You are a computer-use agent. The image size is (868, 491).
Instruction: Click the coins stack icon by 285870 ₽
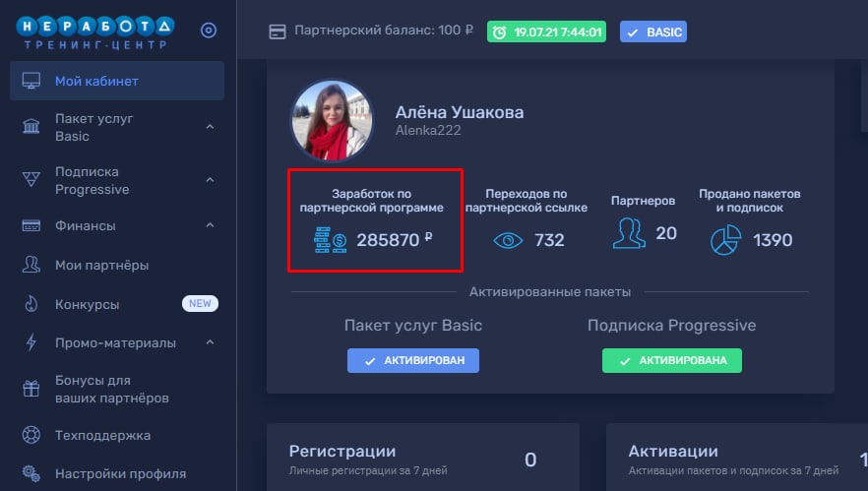click(x=331, y=240)
